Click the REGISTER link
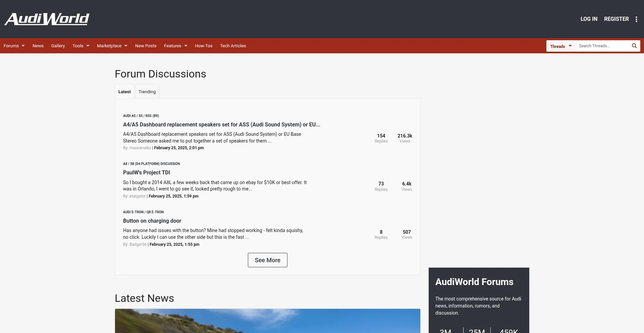644x333 pixels. 616,19
